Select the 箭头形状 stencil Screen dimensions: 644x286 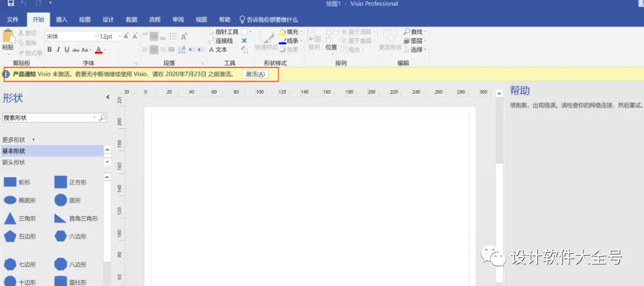pos(52,162)
